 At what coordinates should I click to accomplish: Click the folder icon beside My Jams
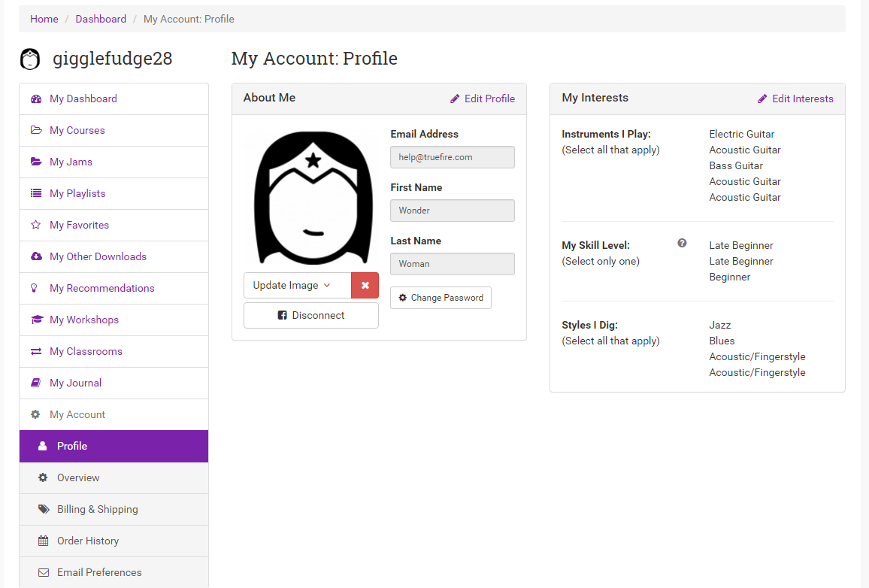point(36,162)
